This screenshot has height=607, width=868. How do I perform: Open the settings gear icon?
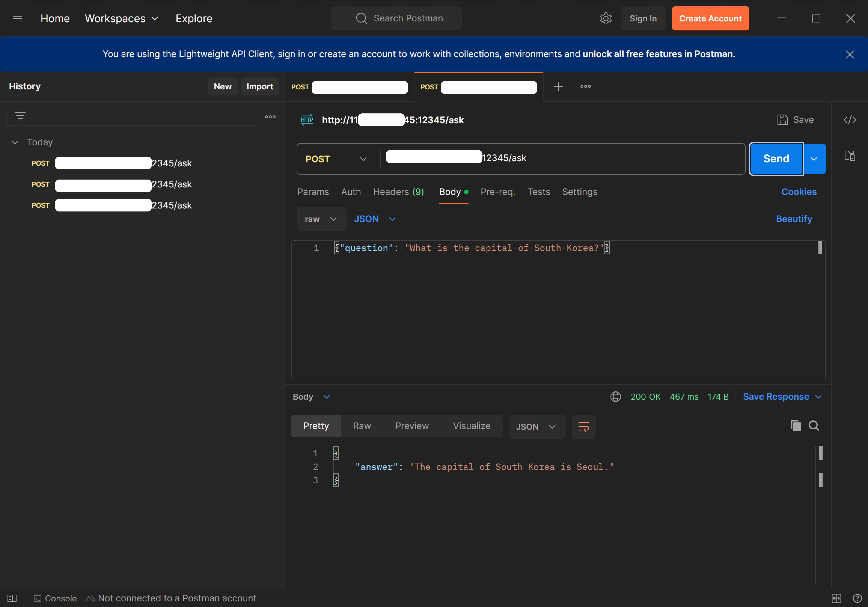pyautogui.click(x=606, y=19)
